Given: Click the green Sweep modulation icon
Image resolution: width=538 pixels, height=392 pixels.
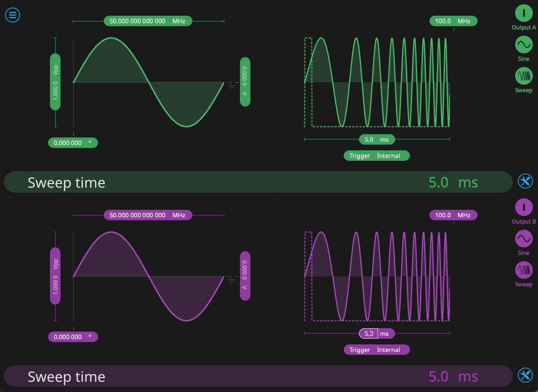Looking at the screenshot, I should (x=524, y=76).
